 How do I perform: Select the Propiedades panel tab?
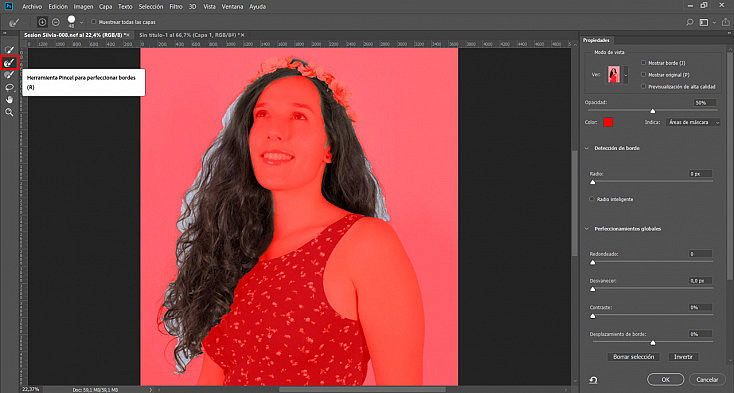click(596, 40)
